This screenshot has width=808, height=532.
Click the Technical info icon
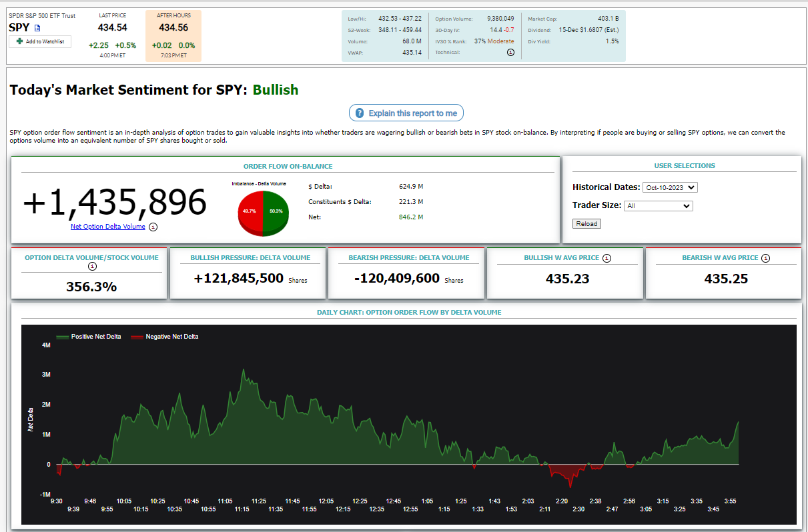511,52
